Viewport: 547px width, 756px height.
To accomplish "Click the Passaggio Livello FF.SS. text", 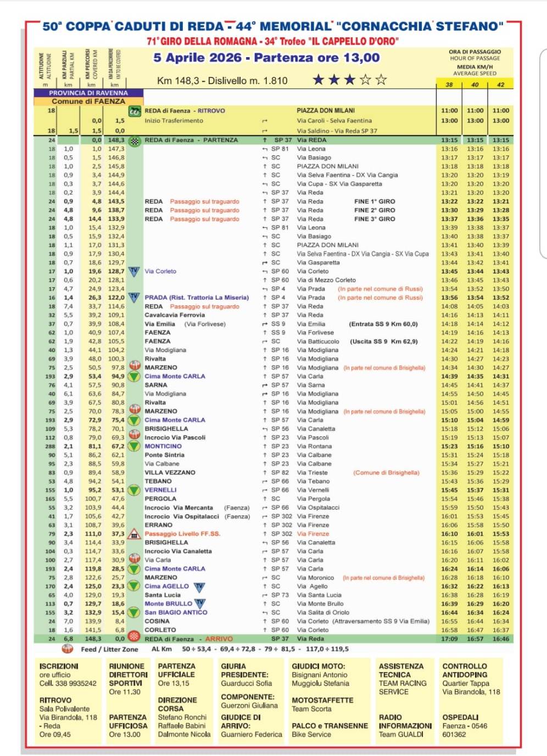I will (182, 534).
